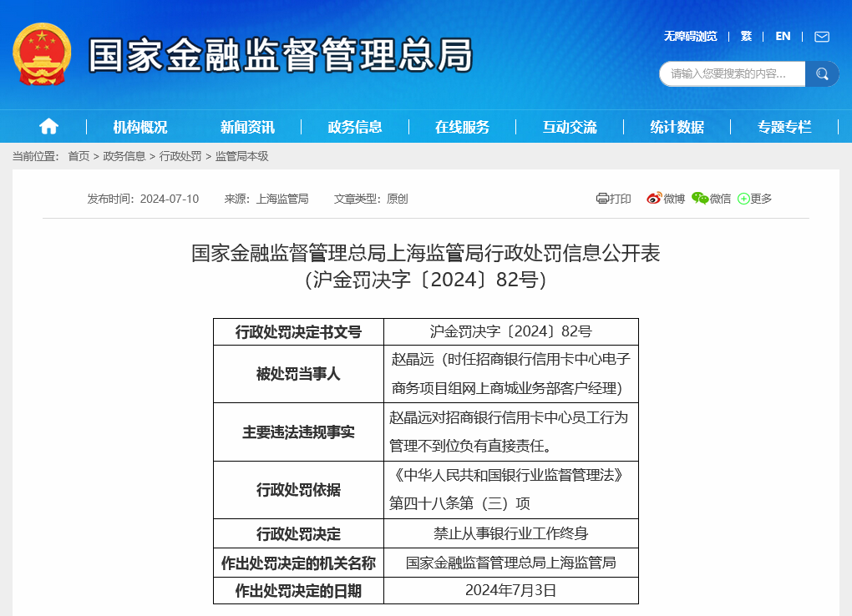852x616 pixels.
Task: Open 统计数据 menu
Action: pyautogui.click(x=677, y=127)
